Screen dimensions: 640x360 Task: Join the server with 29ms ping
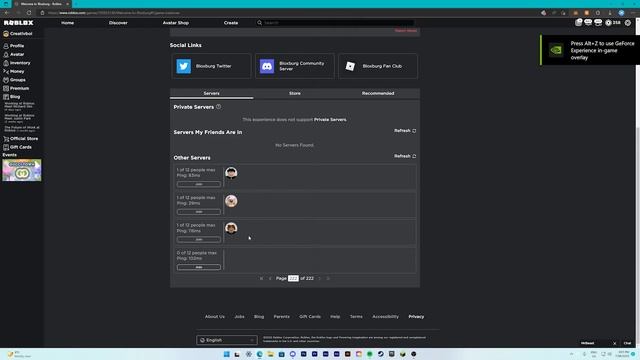click(199, 212)
